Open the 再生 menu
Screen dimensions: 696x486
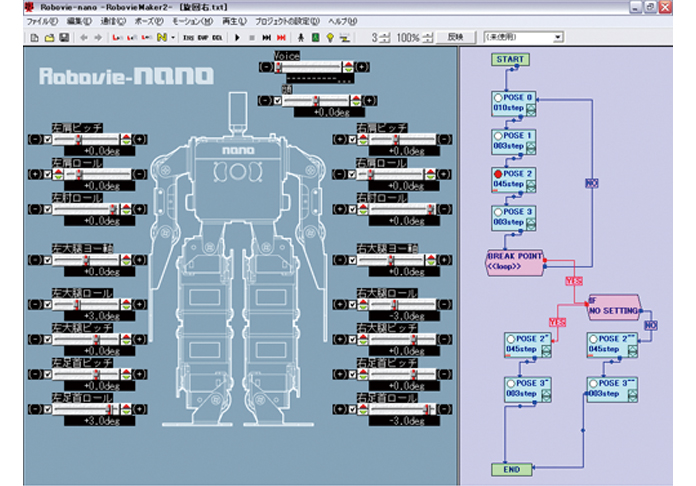234,21
